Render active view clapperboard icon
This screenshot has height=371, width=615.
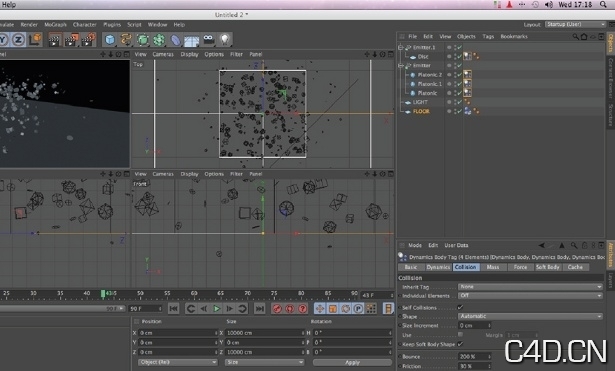(x=54, y=40)
